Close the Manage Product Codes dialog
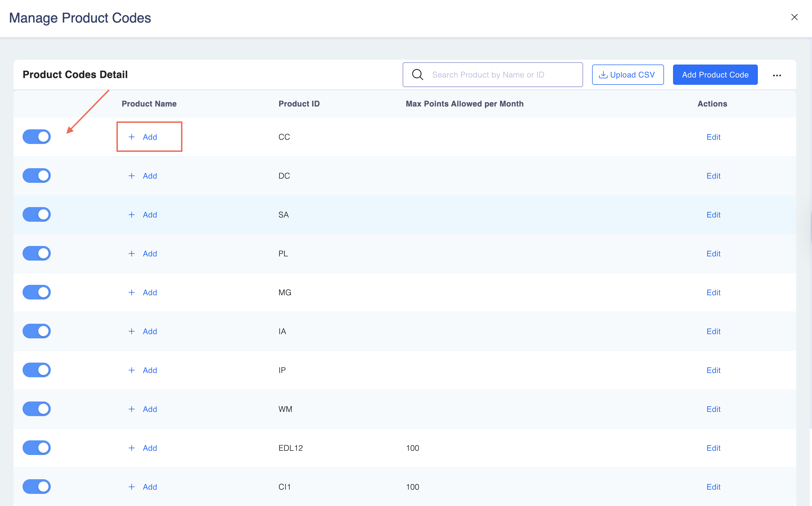The width and height of the screenshot is (812, 506). (x=794, y=17)
